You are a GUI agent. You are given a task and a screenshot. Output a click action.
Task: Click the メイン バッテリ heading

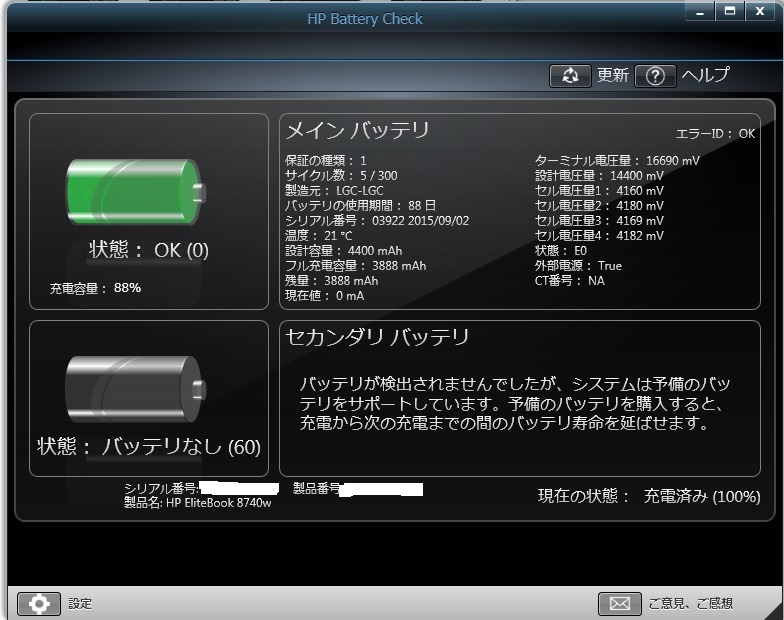coord(357,131)
